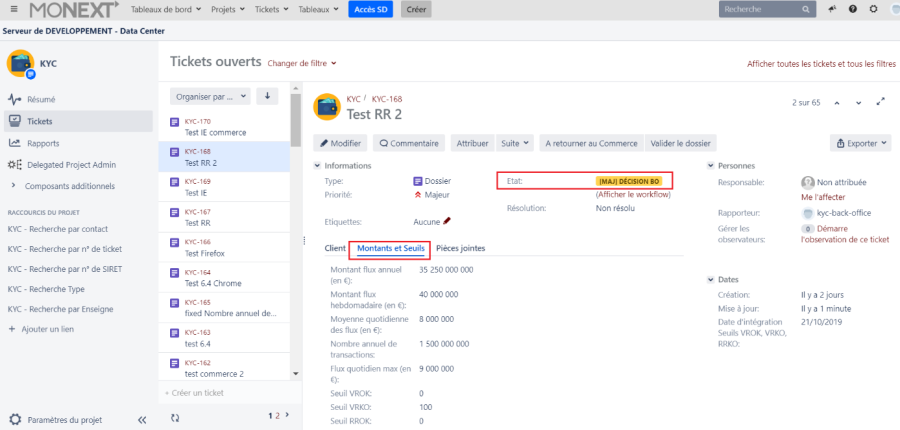Open the help question mark icon
Viewport: 900px width, 430px height.
pyautogui.click(x=852, y=9)
